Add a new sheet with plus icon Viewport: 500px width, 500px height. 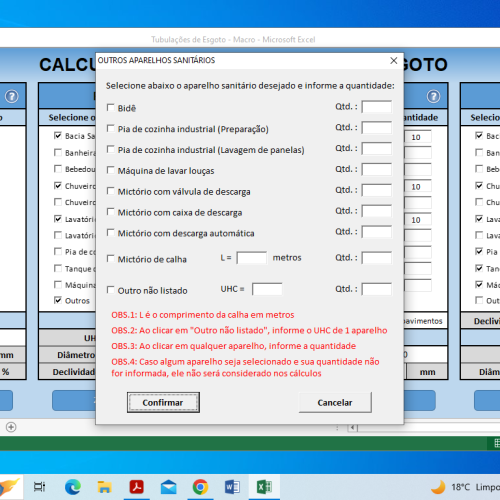click(11, 427)
